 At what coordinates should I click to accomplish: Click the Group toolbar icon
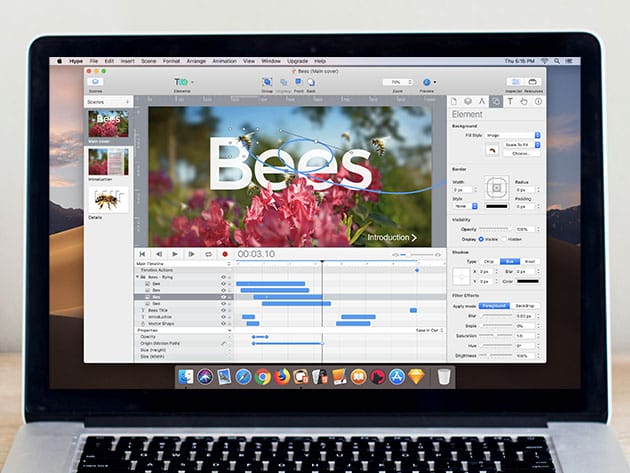(x=267, y=82)
